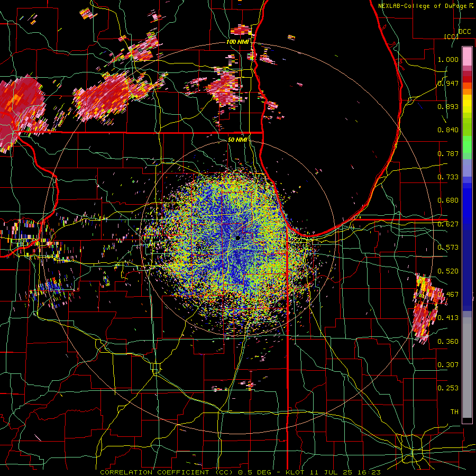Click the 0.840 scale value
This screenshot has height=476, width=476.
[x=448, y=130]
